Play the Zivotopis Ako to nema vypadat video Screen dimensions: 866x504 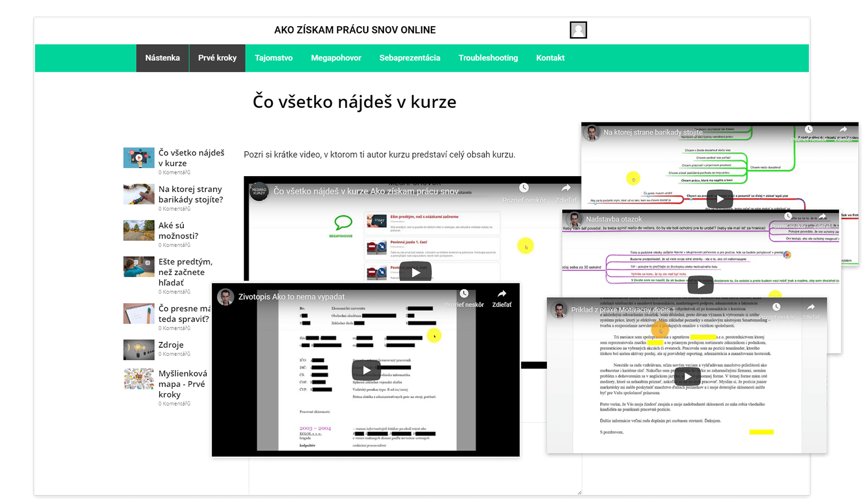point(367,370)
